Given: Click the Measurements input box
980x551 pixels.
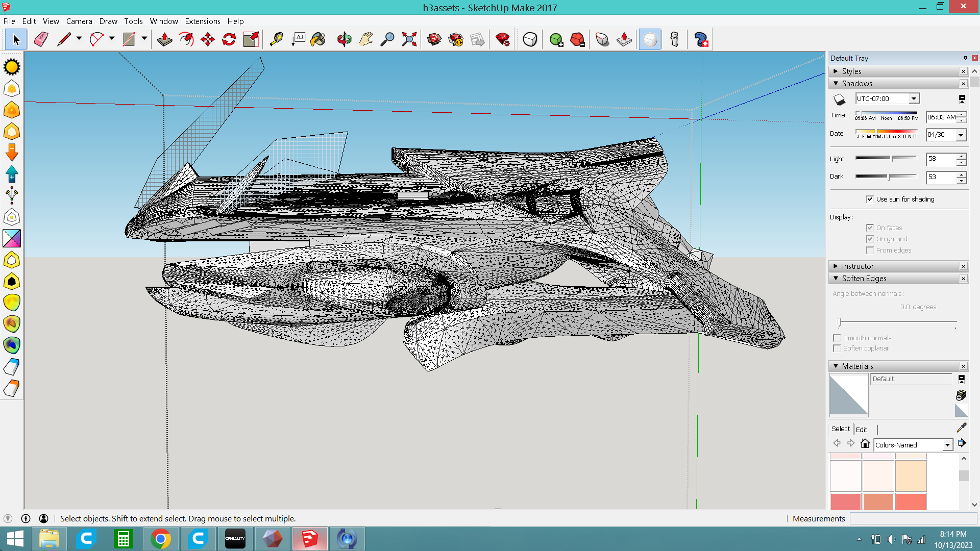Looking at the screenshot, I should [913, 518].
